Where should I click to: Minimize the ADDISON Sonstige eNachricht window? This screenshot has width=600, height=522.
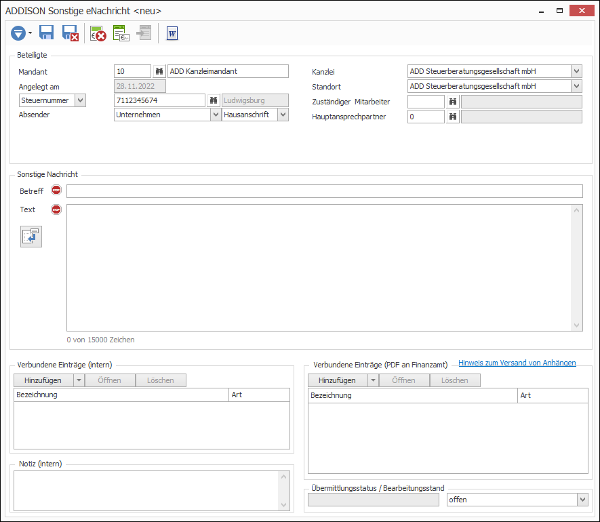pyautogui.click(x=541, y=11)
